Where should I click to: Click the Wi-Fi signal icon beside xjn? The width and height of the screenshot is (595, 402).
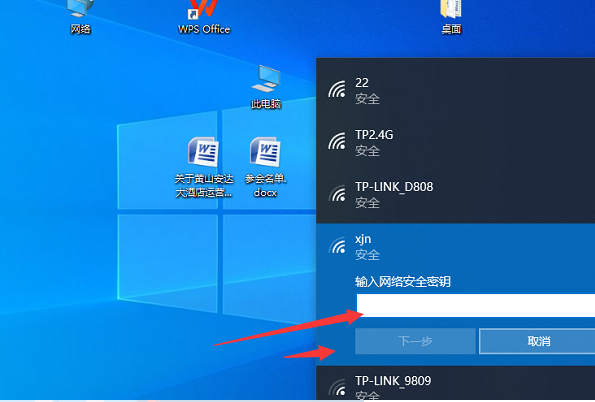click(337, 245)
